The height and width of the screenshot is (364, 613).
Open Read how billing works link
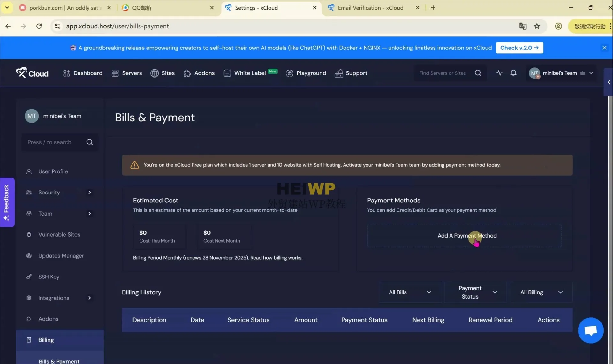pyautogui.click(x=276, y=258)
